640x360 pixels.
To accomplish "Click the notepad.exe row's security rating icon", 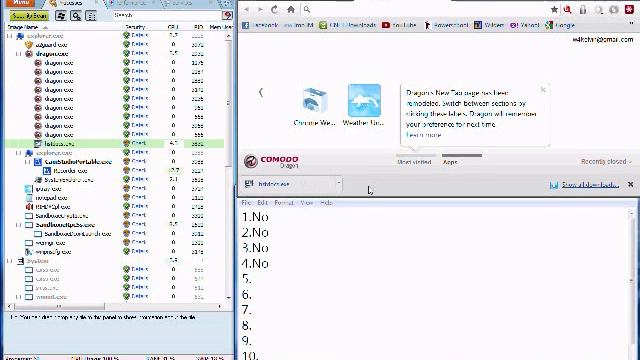I will point(127,198).
